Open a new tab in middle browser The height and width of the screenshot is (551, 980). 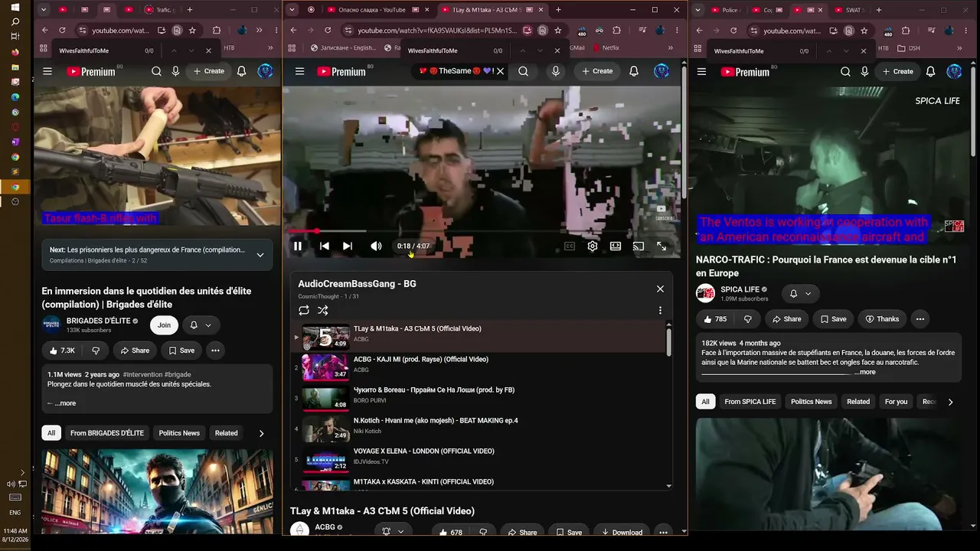pos(558,10)
